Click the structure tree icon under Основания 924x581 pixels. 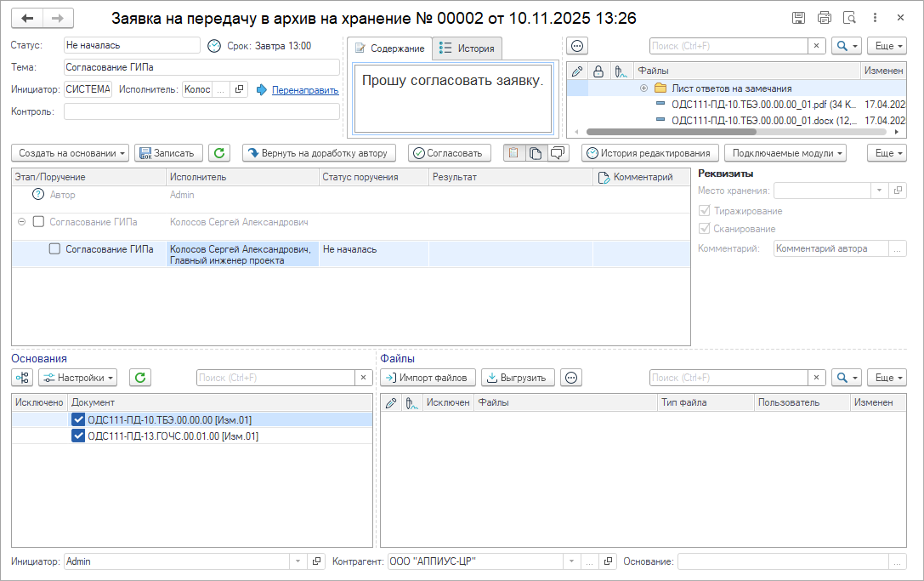click(22, 378)
